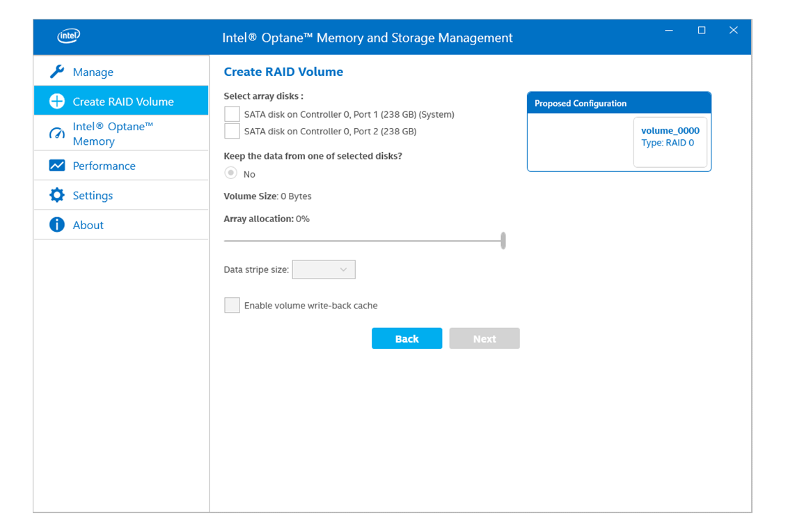Click the Performance chart icon
This screenshot has width=788, height=532.
pos(57,166)
